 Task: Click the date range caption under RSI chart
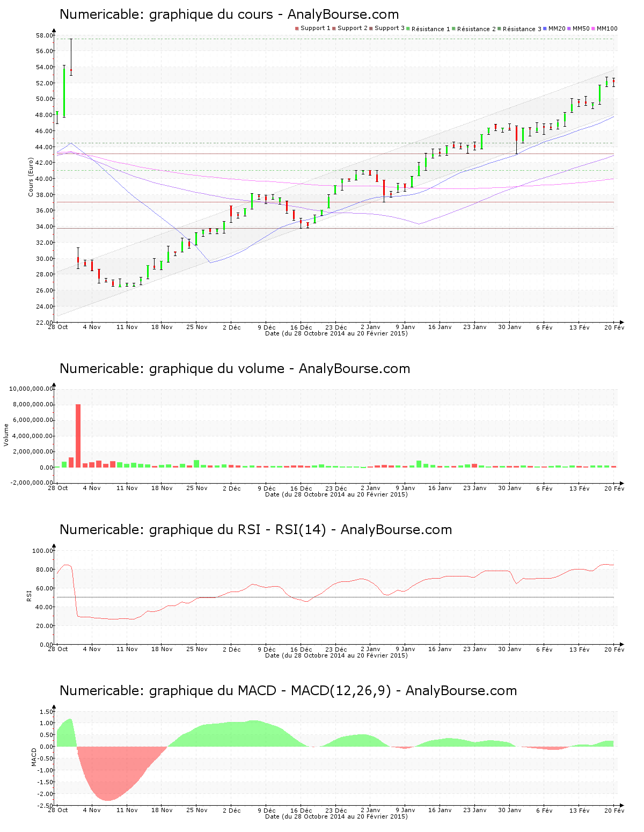(336, 655)
